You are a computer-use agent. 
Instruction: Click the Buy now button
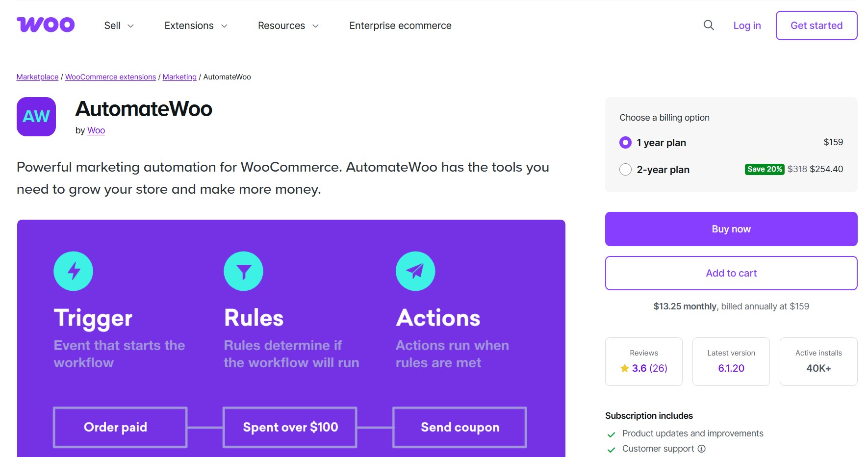click(x=731, y=228)
